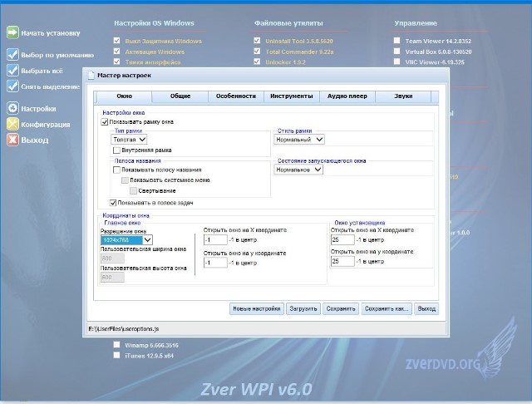Click Начать установку text link
This screenshot has width=532, height=404.
tap(51, 33)
